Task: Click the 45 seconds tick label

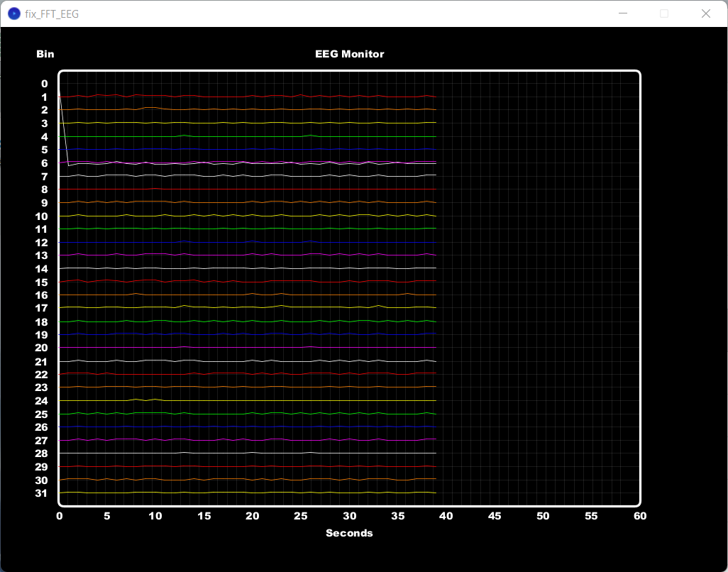Action: coord(495,516)
